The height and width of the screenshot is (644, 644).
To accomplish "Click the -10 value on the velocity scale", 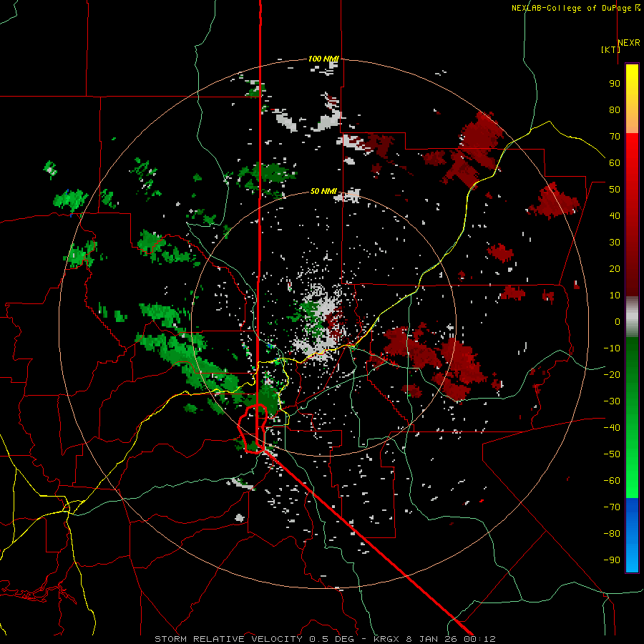I will 612,348.
